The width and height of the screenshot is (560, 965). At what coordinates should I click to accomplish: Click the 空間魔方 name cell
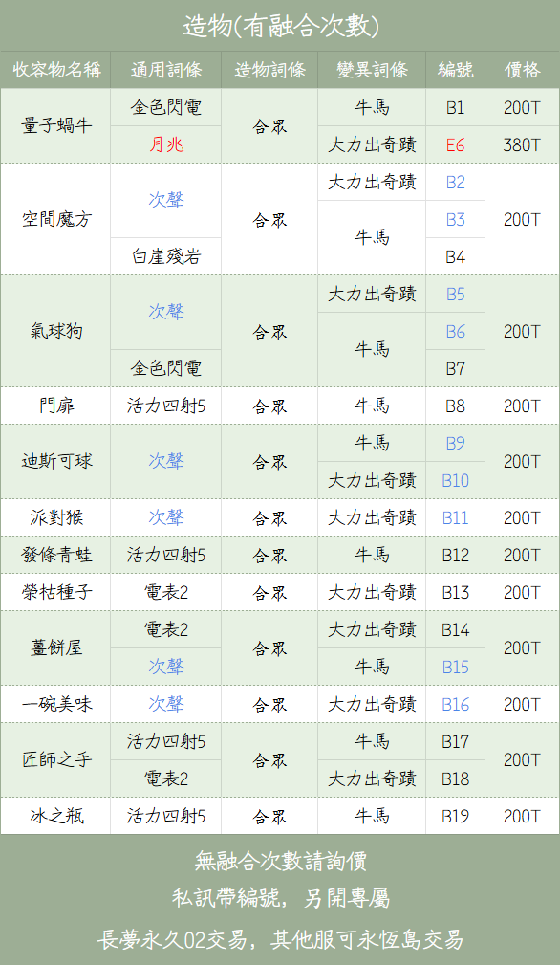pos(55,219)
